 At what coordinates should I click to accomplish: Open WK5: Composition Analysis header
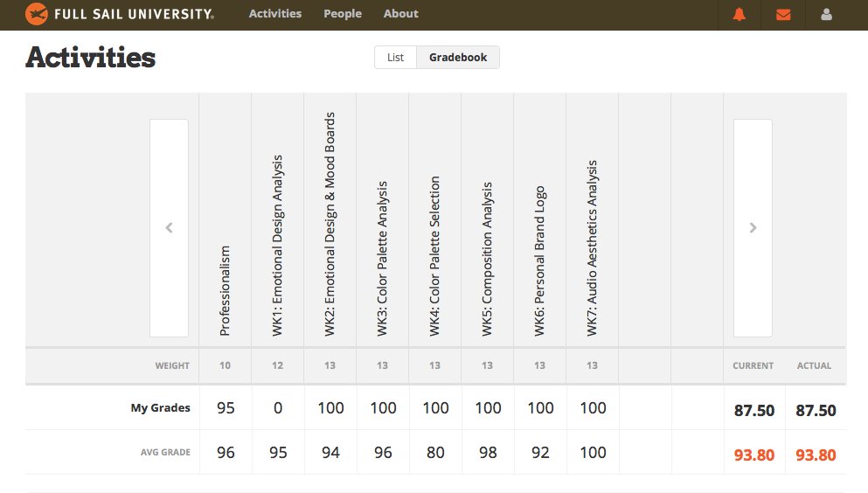487,259
